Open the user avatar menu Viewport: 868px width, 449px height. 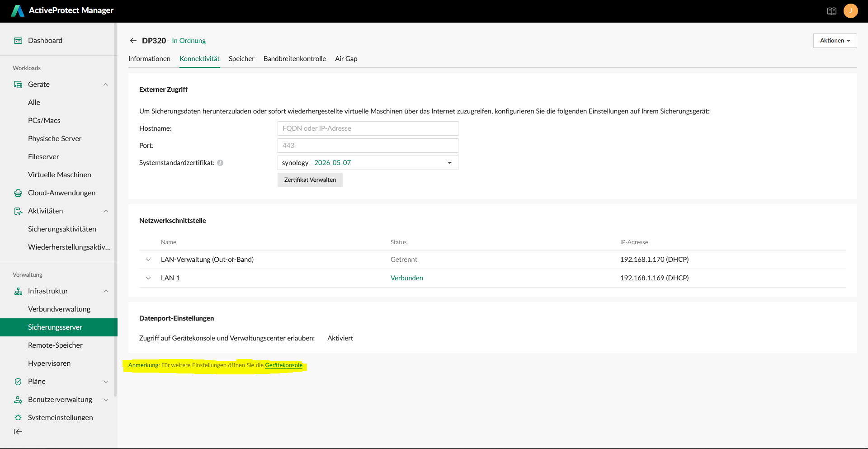[850, 11]
